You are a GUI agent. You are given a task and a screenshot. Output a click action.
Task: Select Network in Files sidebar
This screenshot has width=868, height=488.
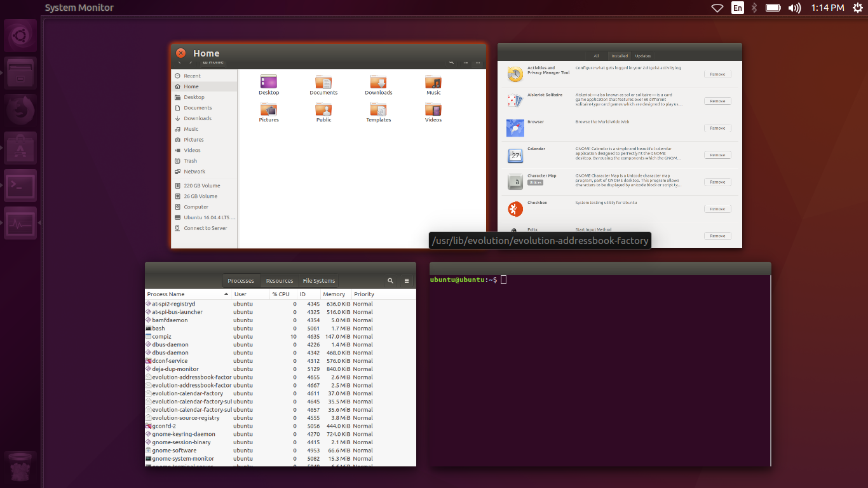(204, 172)
